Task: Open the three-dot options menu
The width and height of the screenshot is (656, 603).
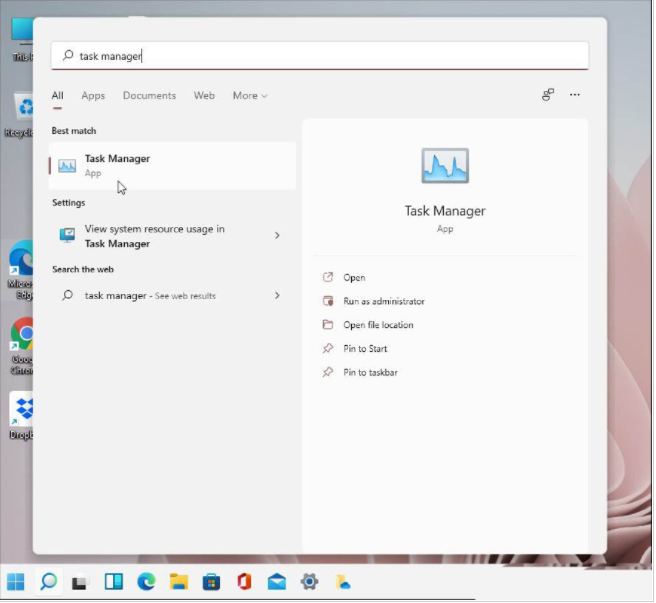Action: point(575,95)
